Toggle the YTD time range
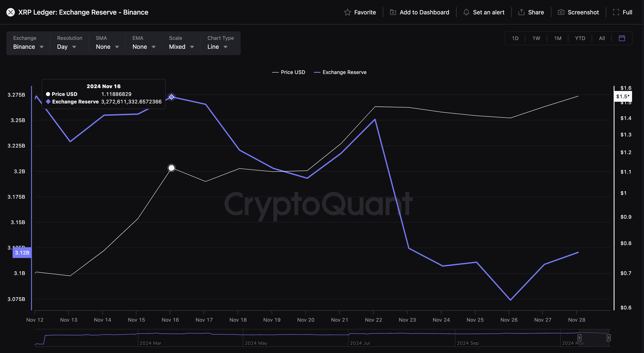 (580, 38)
